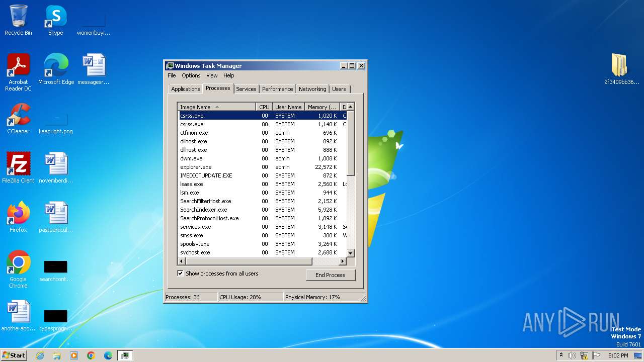Sort processes by CPU column

(264, 107)
